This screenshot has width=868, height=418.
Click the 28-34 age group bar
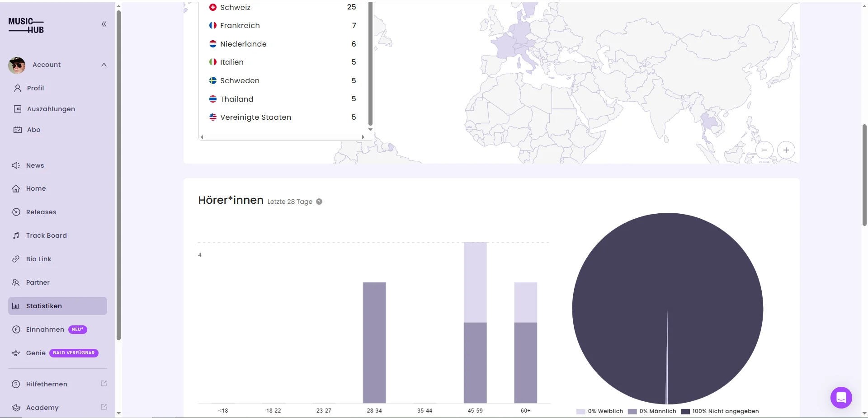(x=374, y=343)
